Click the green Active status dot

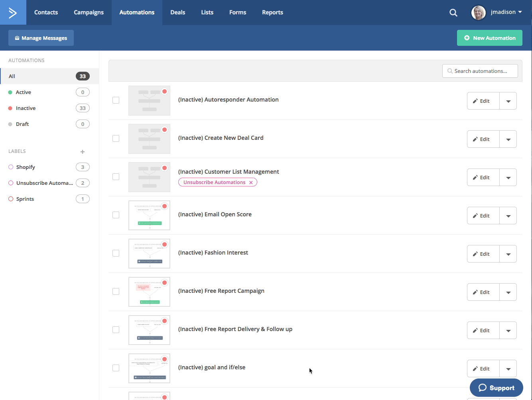point(10,92)
